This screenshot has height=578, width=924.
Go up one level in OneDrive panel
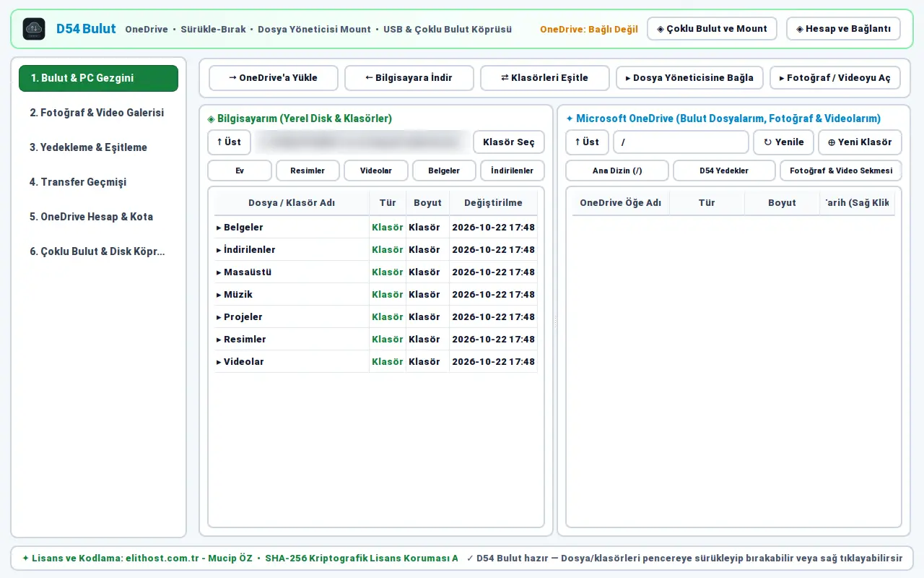[587, 142]
